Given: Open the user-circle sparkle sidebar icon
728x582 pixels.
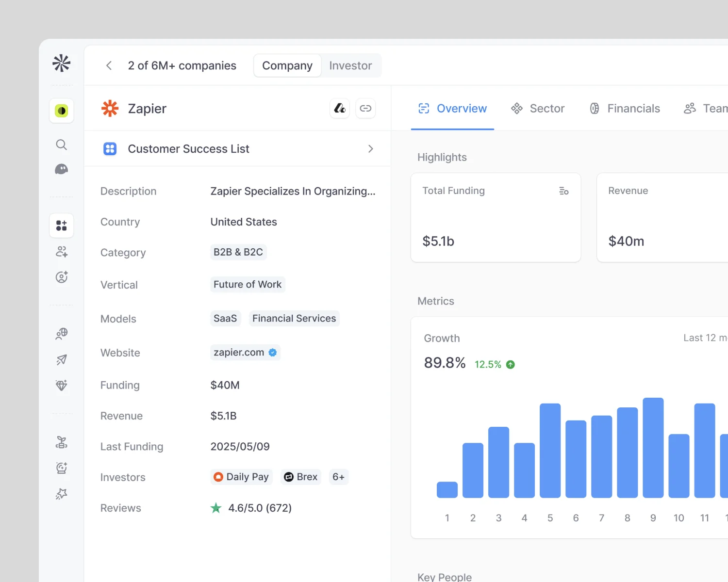Looking at the screenshot, I should (x=62, y=277).
